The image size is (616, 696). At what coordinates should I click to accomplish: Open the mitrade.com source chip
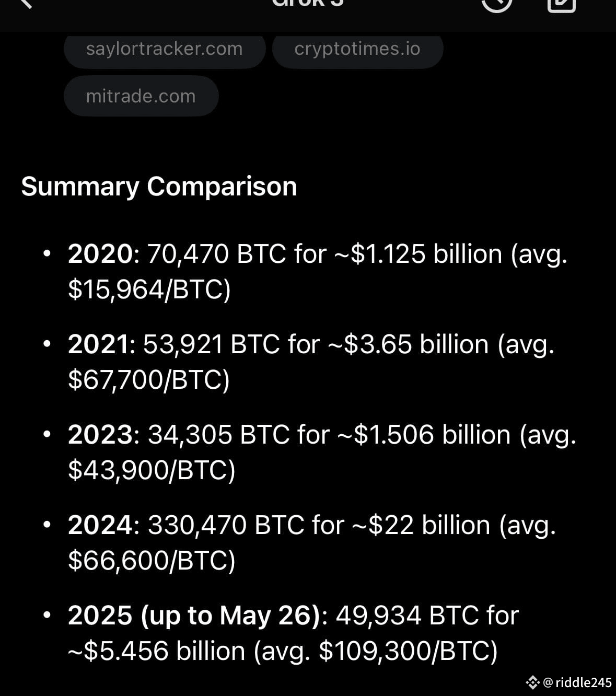click(141, 96)
